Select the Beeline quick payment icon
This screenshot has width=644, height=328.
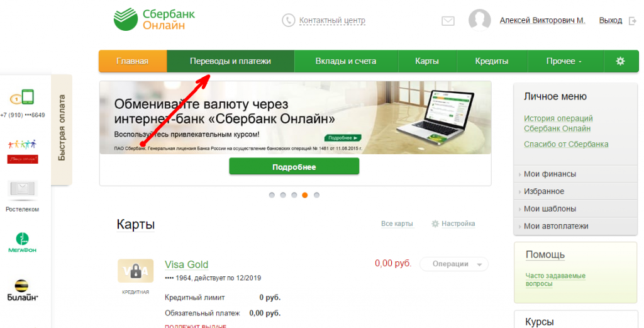[22, 290]
